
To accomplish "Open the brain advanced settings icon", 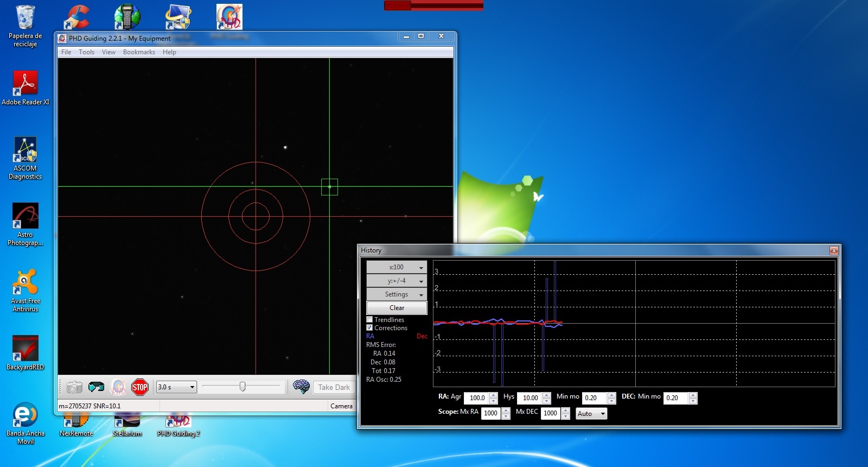I will pos(301,387).
